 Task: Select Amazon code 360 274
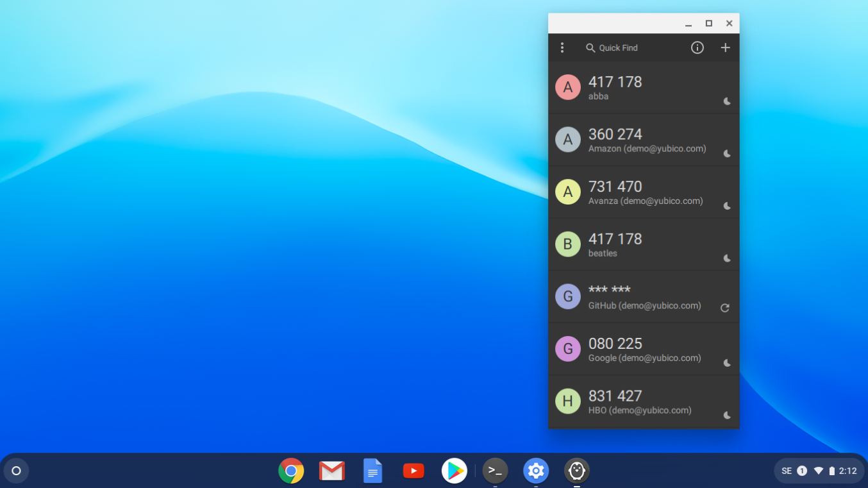pos(615,134)
